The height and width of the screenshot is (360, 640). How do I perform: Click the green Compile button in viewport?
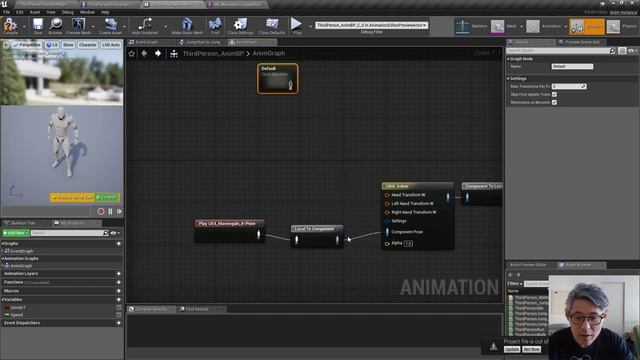pyautogui.click(x=107, y=198)
